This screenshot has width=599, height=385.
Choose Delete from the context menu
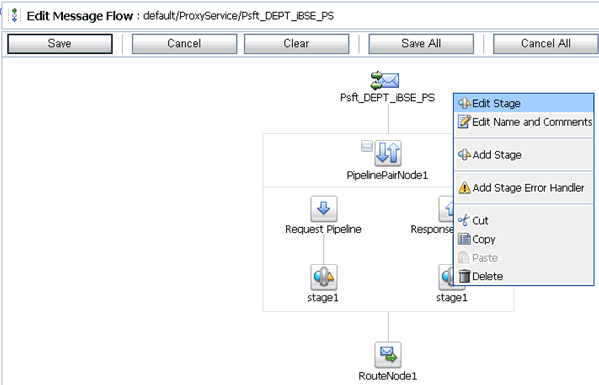523,276
